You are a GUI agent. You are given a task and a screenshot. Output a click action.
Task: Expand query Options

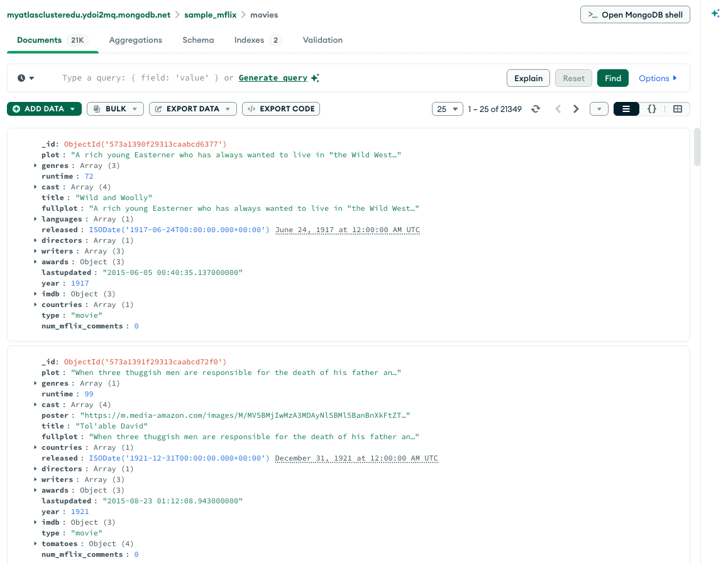[x=658, y=78]
